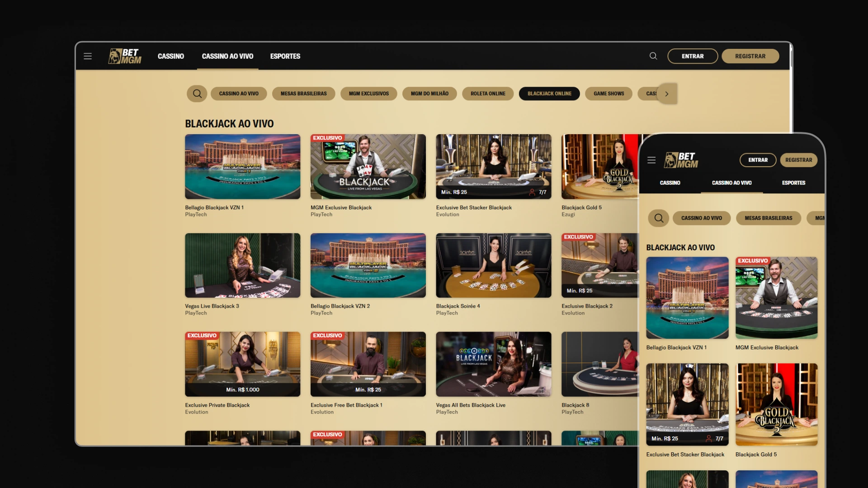Tap Exclusive Bet Stacker Blackjack mobile thumbnail

687,404
